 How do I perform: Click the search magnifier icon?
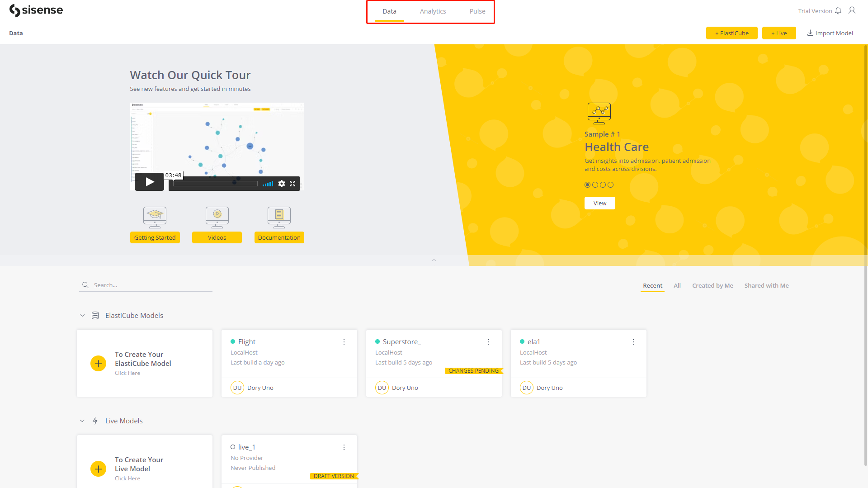pos(85,285)
